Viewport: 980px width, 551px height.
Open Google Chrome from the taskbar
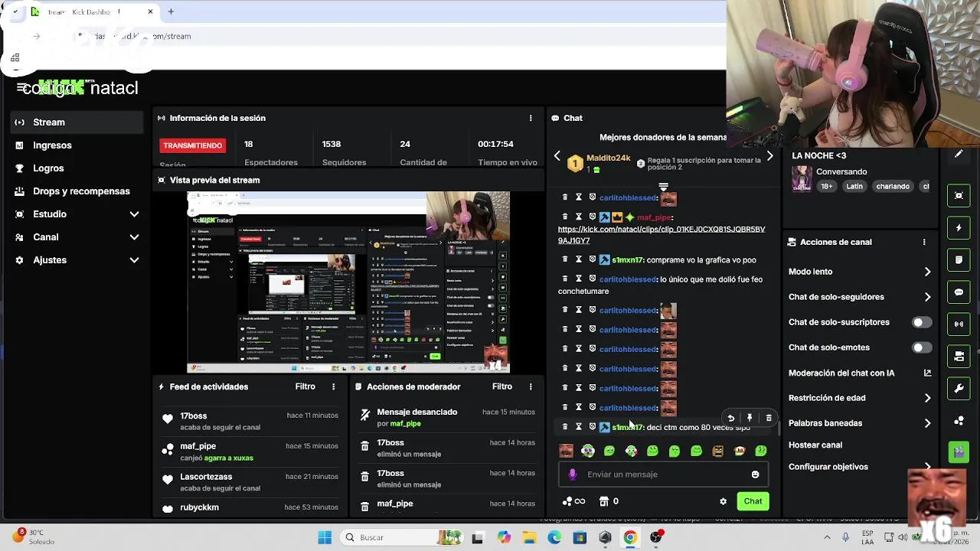click(630, 537)
